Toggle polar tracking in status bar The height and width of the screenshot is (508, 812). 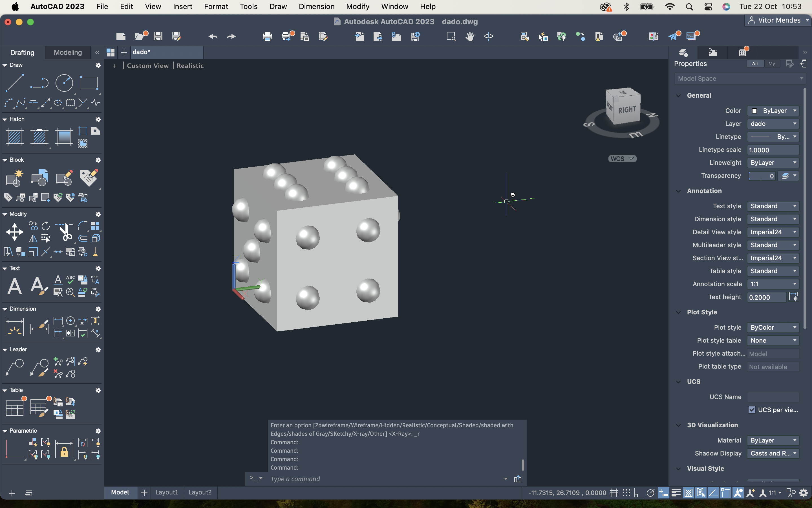[x=651, y=492]
